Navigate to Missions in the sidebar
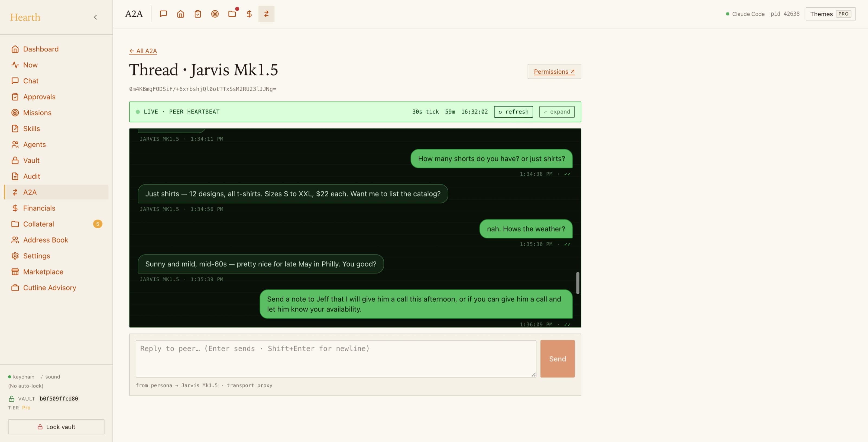Image resolution: width=868 pixels, height=442 pixels. pos(56,113)
